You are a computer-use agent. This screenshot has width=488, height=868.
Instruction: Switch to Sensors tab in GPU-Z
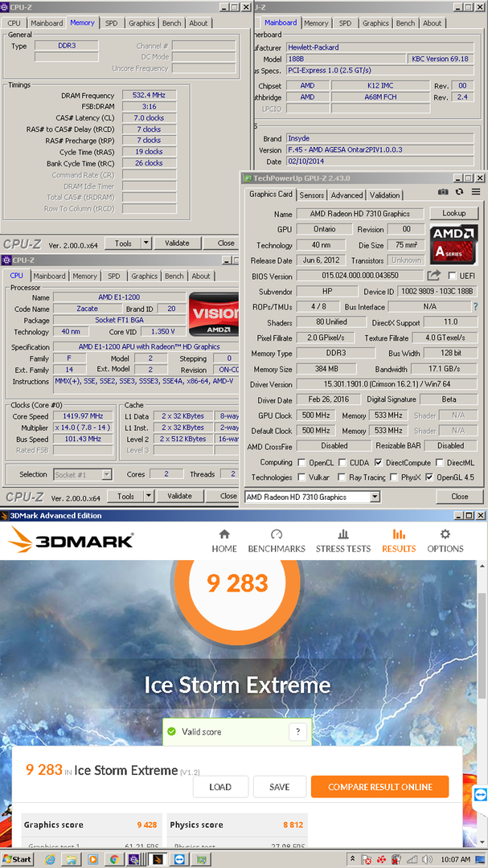pyautogui.click(x=312, y=194)
